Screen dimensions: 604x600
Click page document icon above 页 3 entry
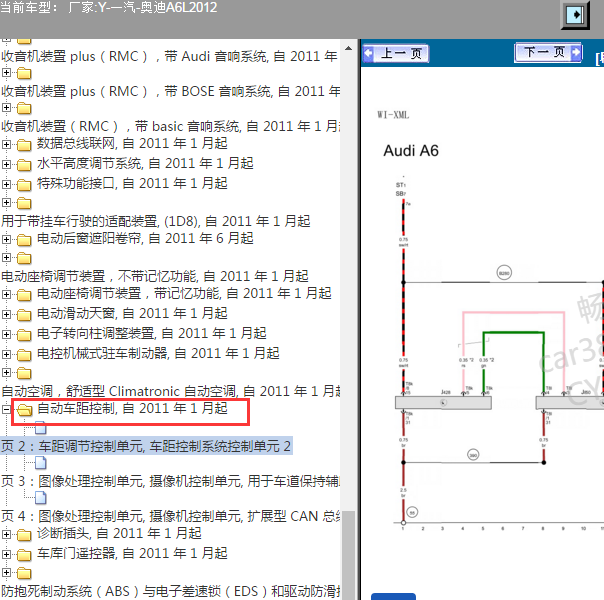coord(41,463)
